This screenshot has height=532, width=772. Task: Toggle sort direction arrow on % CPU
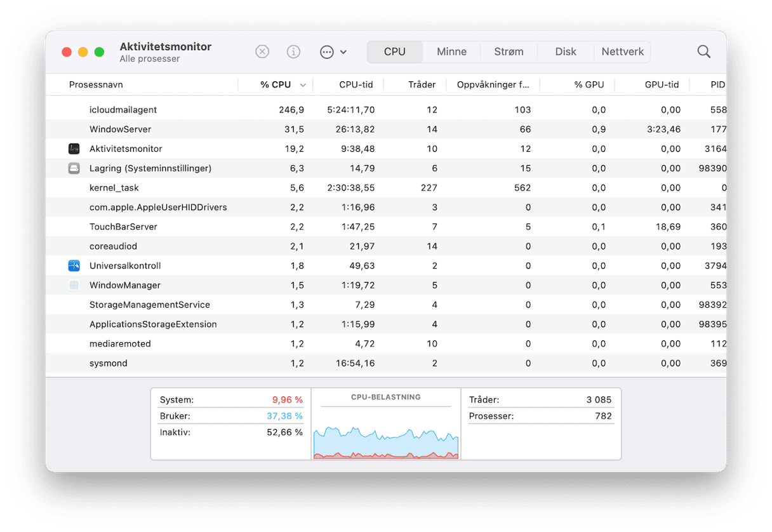pos(303,85)
